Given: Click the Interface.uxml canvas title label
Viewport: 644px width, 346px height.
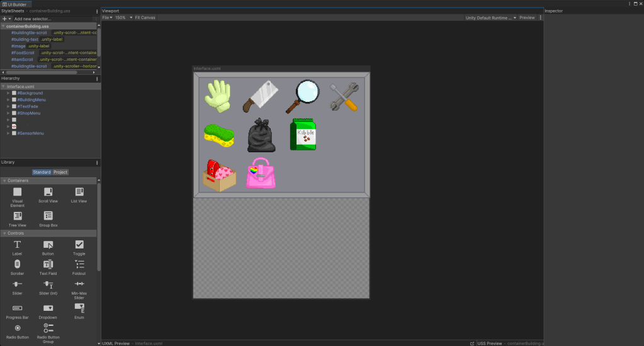Looking at the screenshot, I should coord(207,69).
